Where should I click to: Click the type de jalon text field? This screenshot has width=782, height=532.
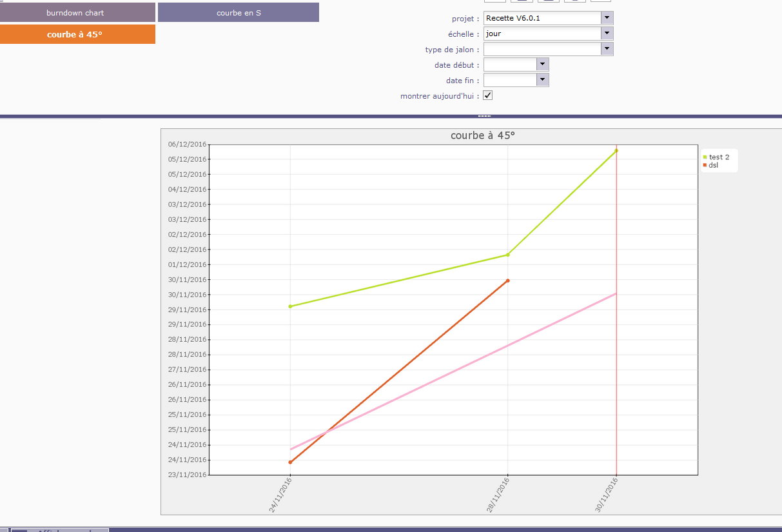[542, 49]
